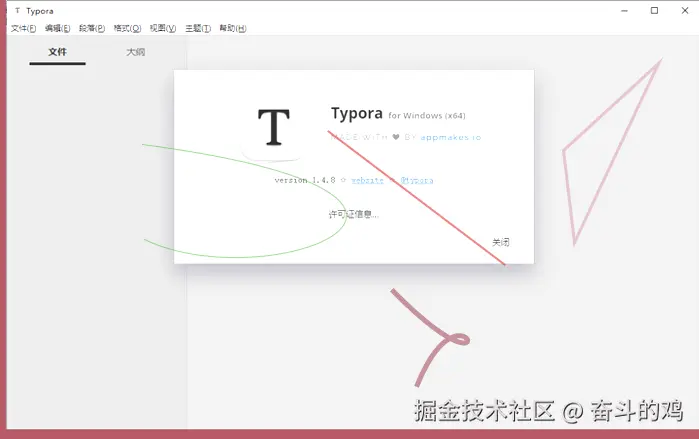Click 关闭 to dismiss About dialog

(501, 242)
